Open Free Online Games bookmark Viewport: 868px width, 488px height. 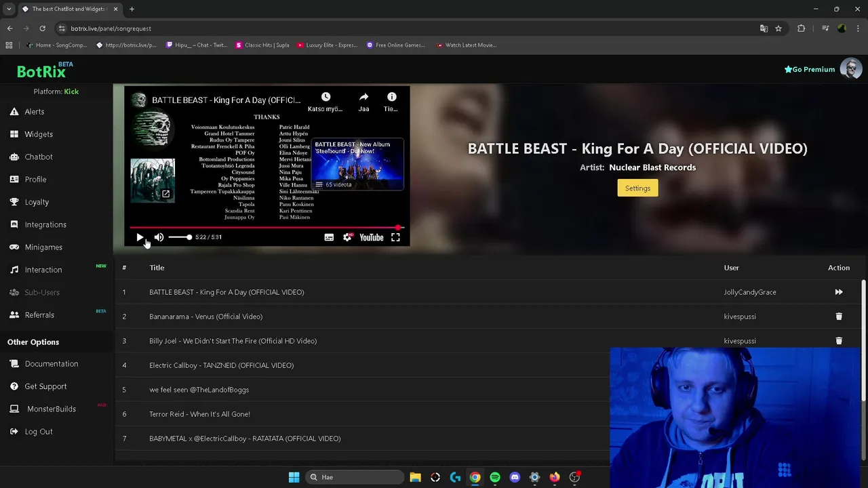pos(396,45)
